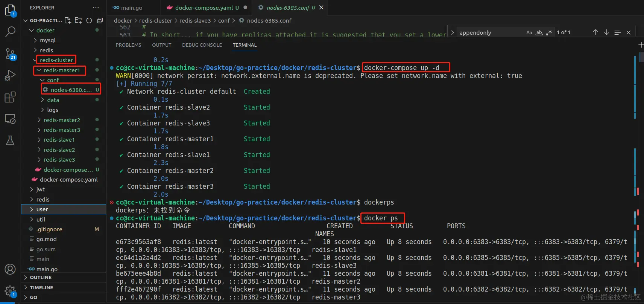Open the Source Control view
The width and height of the screenshot is (644, 304).
coord(10,54)
